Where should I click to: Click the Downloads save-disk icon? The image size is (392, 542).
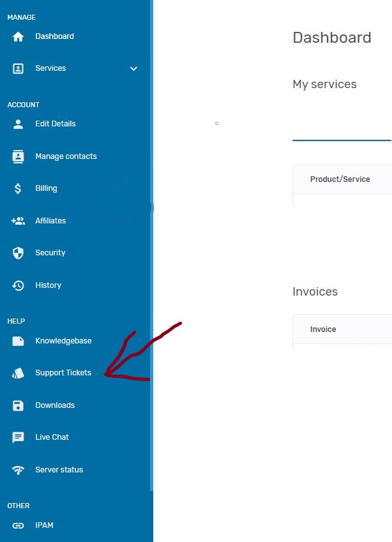coord(18,405)
